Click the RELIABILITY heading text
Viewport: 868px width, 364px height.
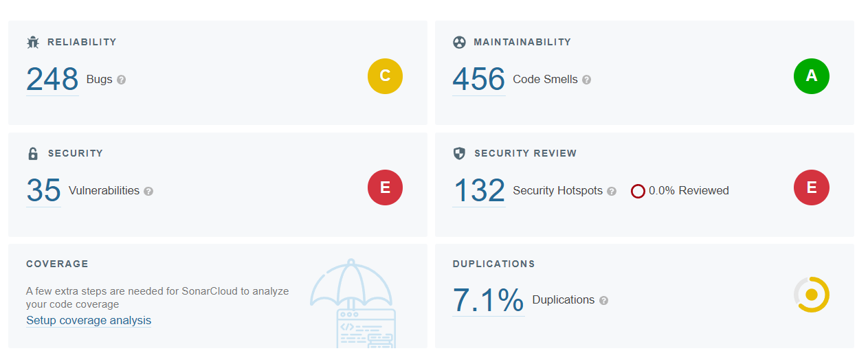point(82,43)
